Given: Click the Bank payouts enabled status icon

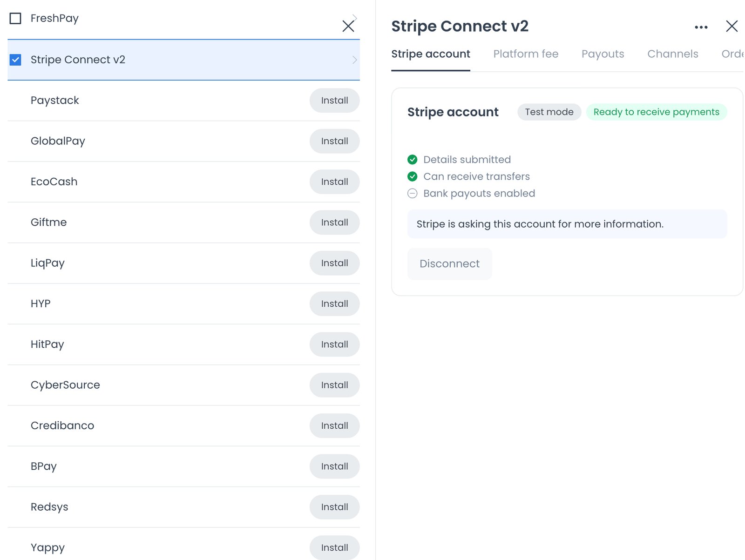Looking at the screenshot, I should click(412, 193).
